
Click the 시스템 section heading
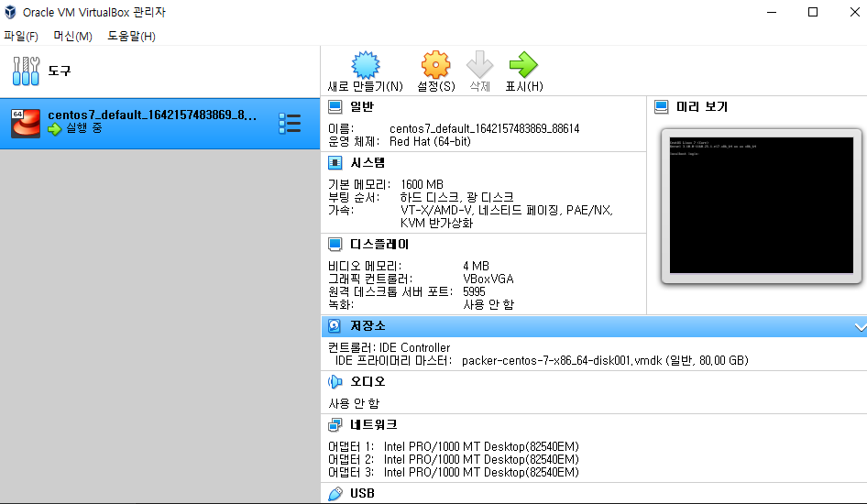click(x=368, y=162)
